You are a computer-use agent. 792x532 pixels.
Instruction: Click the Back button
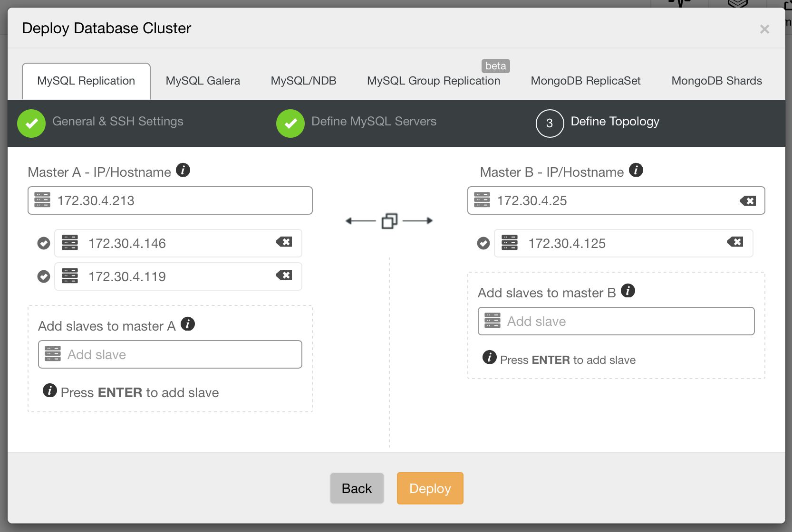[x=357, y=488]
